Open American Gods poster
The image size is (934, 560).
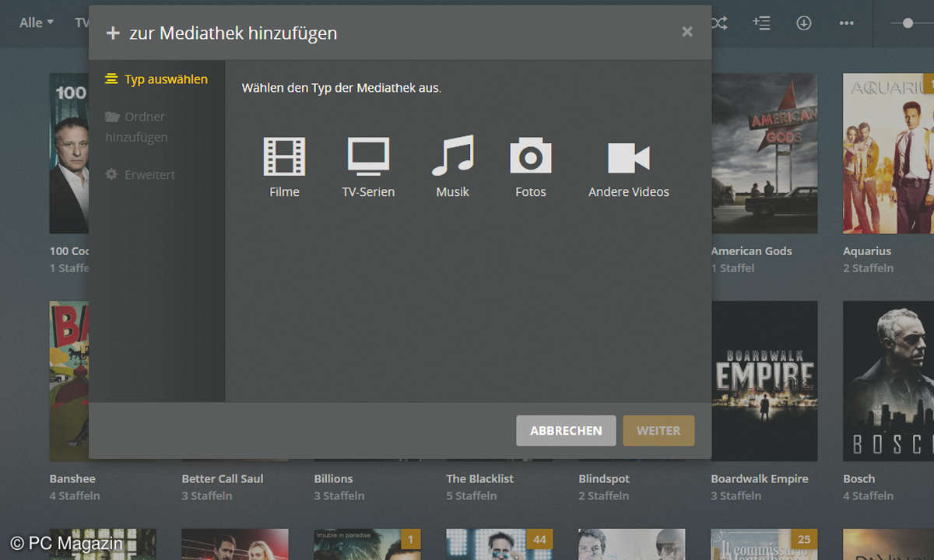click(764, 153)
